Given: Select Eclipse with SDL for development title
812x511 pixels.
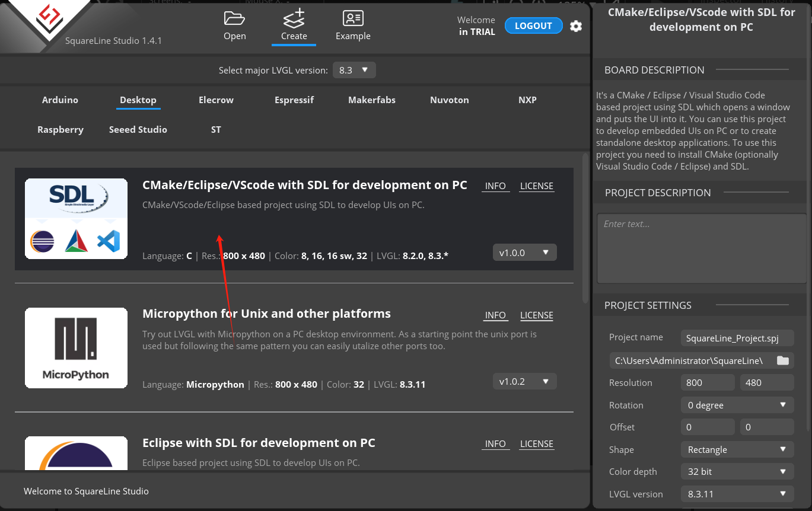Looking at the screenshot, I should (259, 443).
